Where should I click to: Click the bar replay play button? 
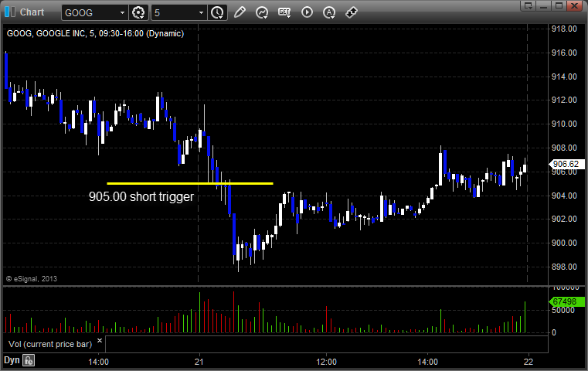click(307, 12)
